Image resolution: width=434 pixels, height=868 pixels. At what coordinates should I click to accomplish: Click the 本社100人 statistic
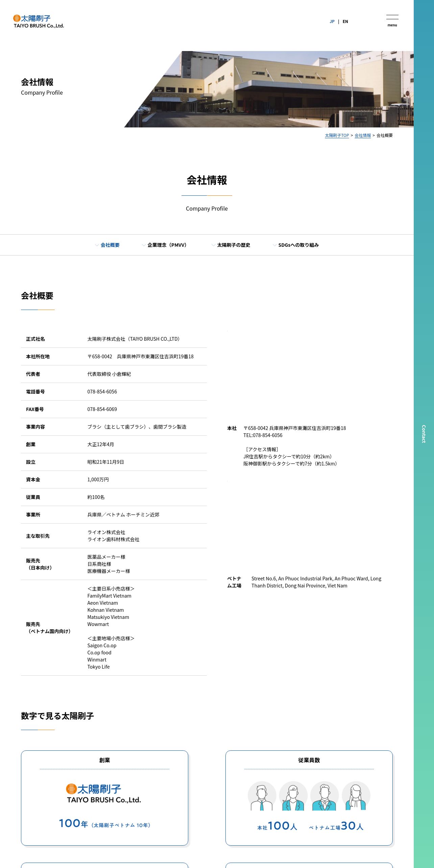(x=277, y=826)
